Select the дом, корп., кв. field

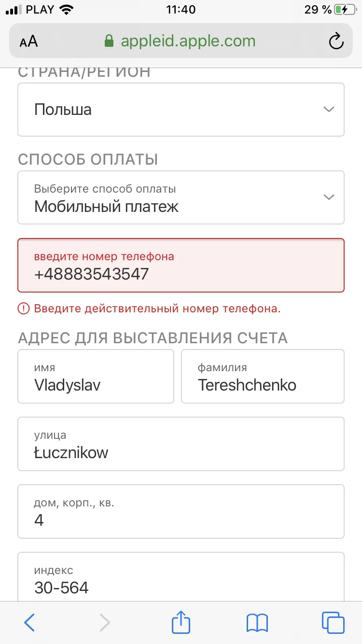[181, 511]
